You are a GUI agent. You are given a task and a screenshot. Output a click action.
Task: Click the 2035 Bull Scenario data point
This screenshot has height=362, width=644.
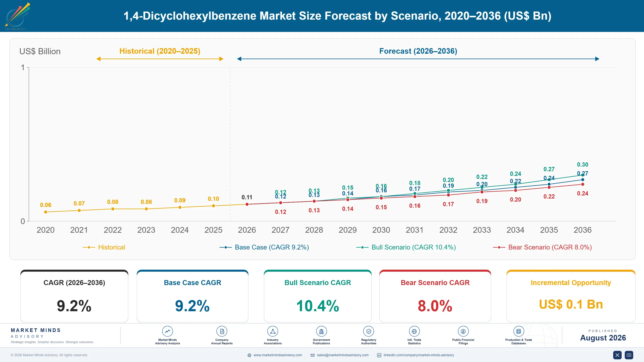point(549,180)
